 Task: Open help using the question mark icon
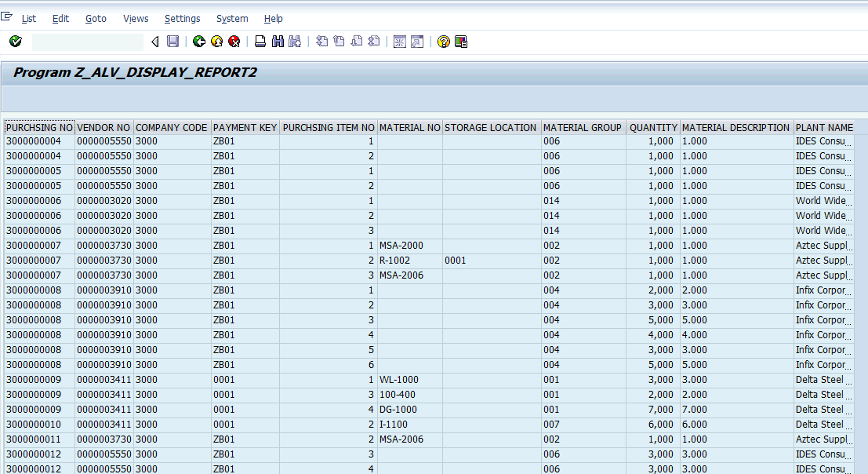pyautogui.click(x=443, y=41)
